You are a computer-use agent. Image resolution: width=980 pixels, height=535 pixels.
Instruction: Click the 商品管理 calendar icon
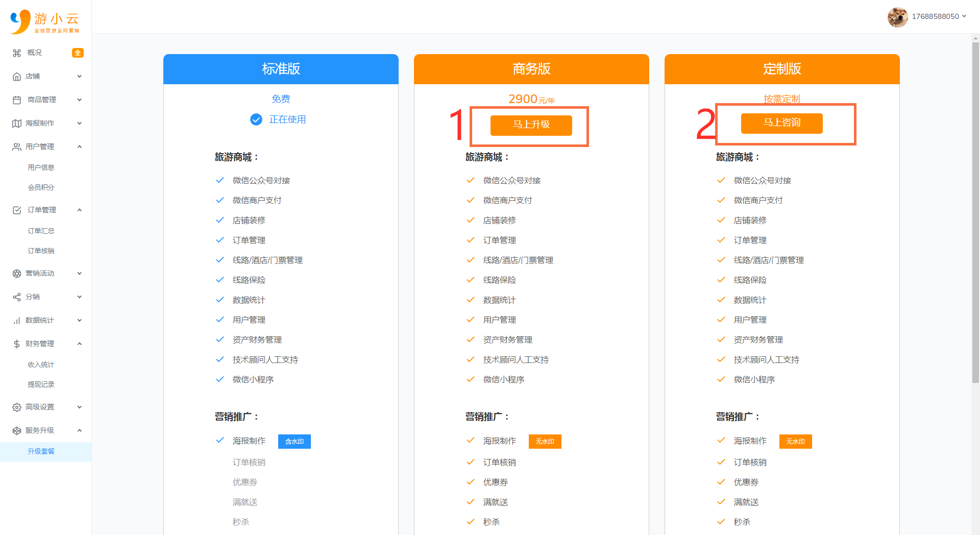click(17, 100)
